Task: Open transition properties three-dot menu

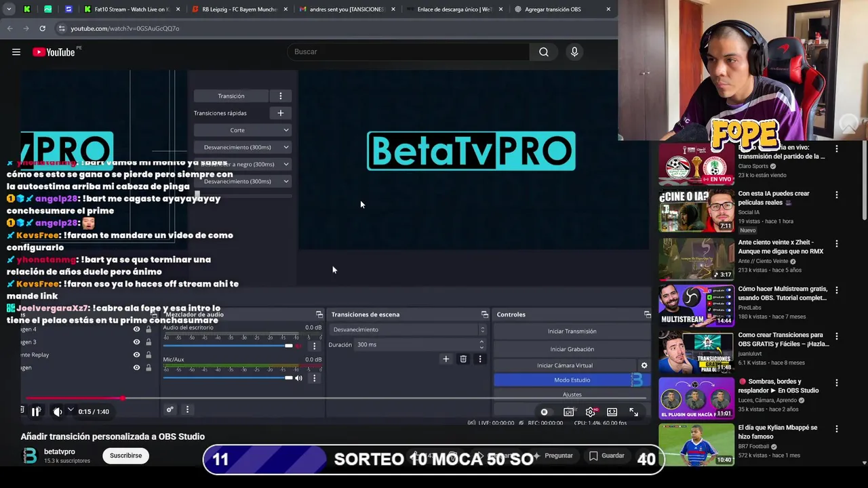Action: point(480,359)
